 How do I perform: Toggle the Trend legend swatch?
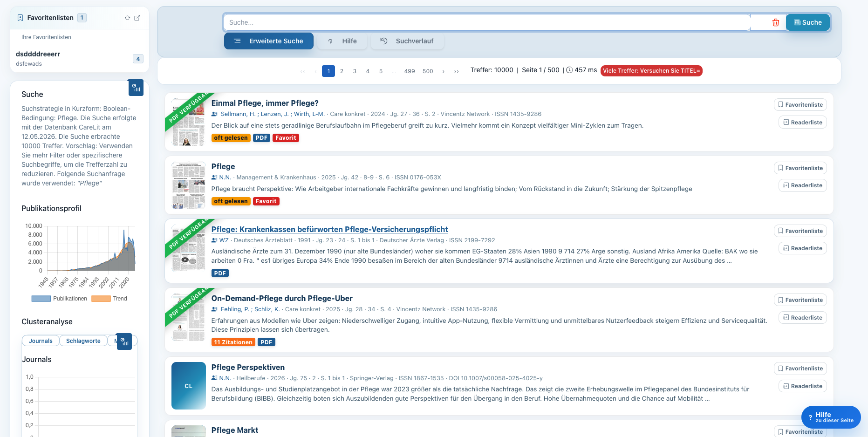[101, 299]
